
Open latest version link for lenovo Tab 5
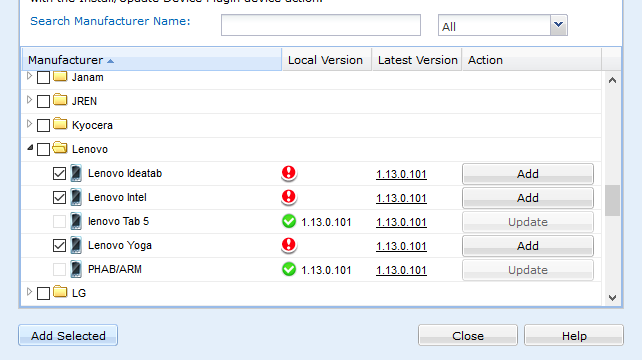pos(401,222)
